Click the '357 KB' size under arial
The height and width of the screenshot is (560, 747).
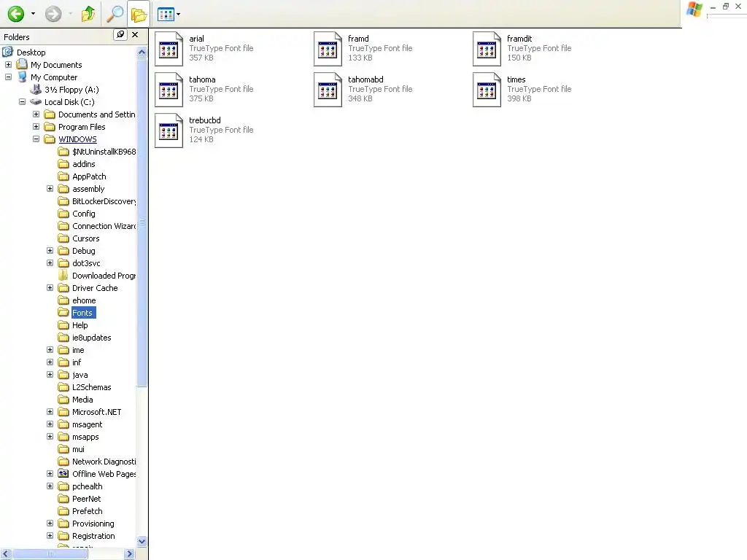pyautogui.click(x=201, y=58)
